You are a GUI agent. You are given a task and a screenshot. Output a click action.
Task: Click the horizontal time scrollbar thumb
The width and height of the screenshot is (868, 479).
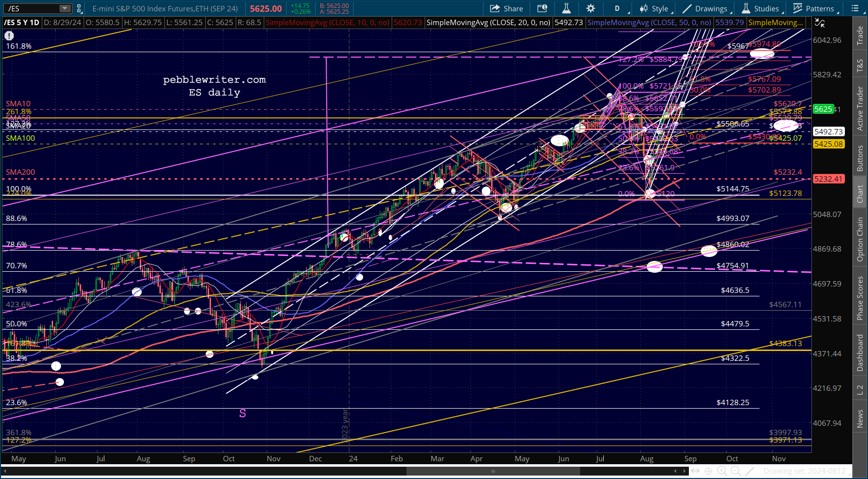[x=493, y=471]
